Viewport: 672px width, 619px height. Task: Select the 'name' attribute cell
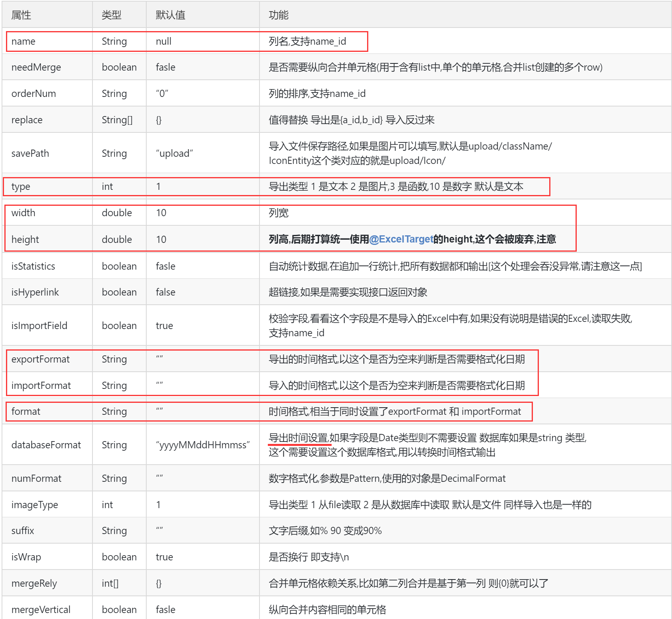tap(47, 41)
